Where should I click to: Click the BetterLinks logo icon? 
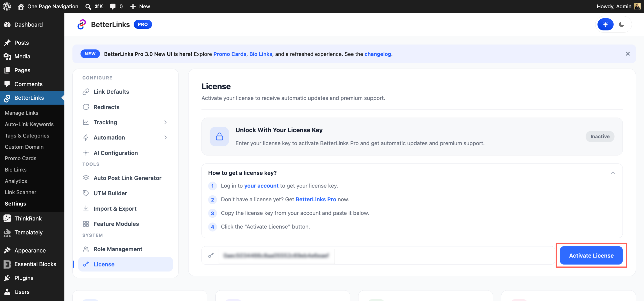[82, 24]
